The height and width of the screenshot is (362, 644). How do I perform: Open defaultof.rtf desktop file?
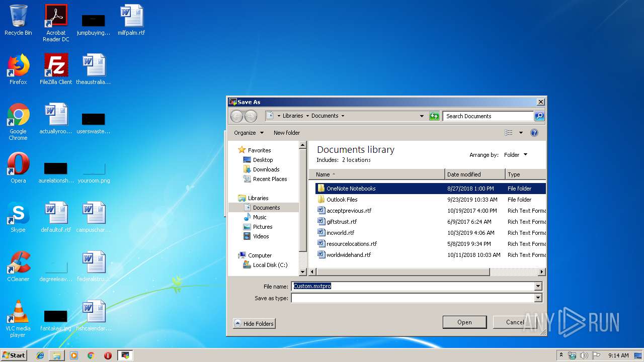pos(56,217)
